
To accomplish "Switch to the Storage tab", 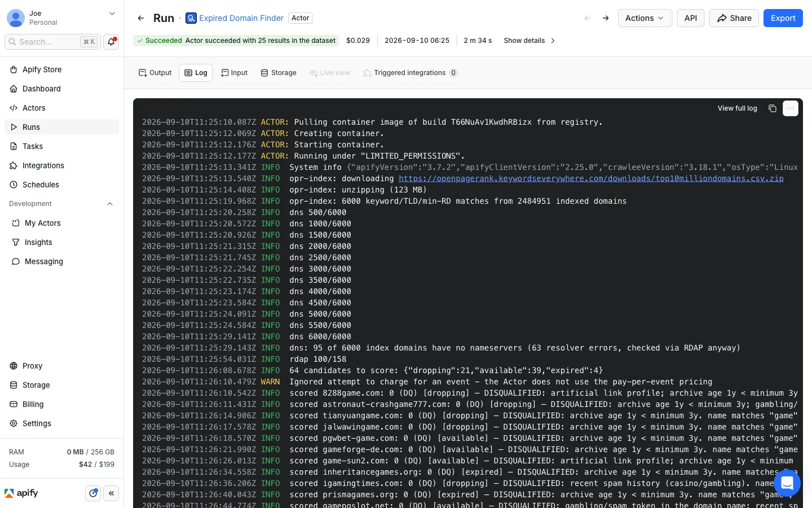I will [279, 73].
